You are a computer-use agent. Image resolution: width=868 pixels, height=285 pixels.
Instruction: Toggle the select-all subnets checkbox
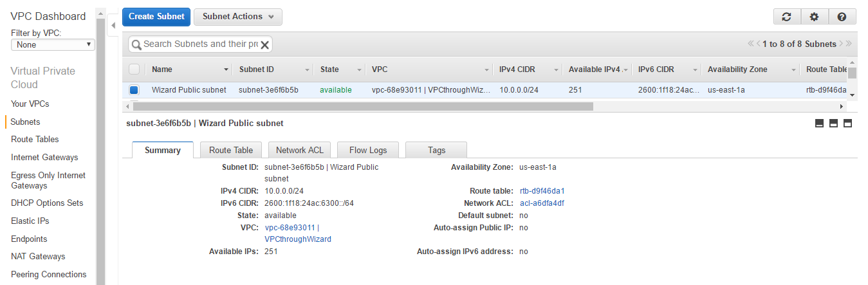[x=134, y=69]
